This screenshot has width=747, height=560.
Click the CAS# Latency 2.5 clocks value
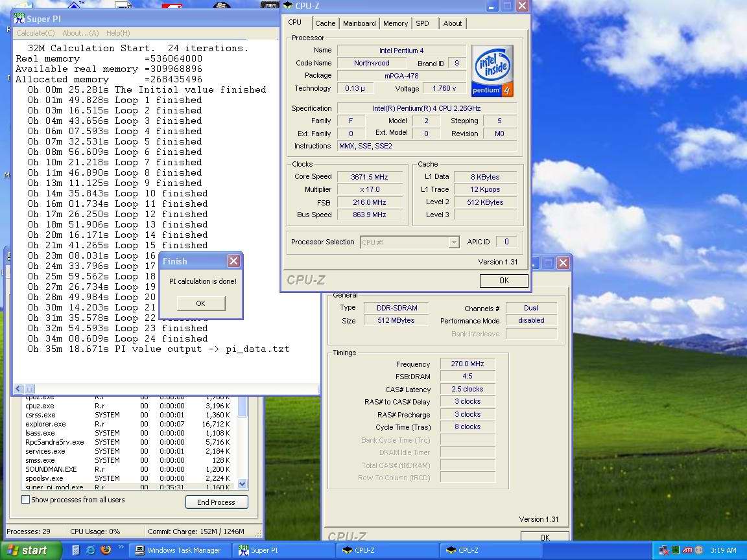point(468,389)
